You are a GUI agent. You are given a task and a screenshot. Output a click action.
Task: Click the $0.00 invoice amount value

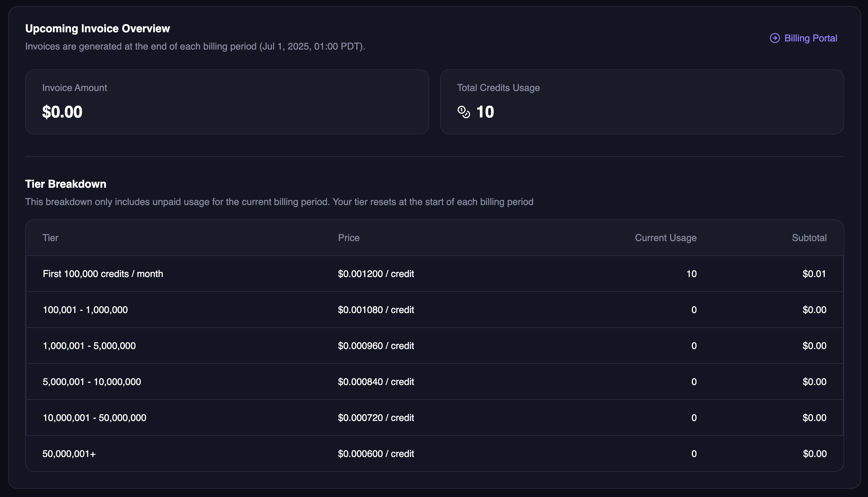[x=62, y=112]
